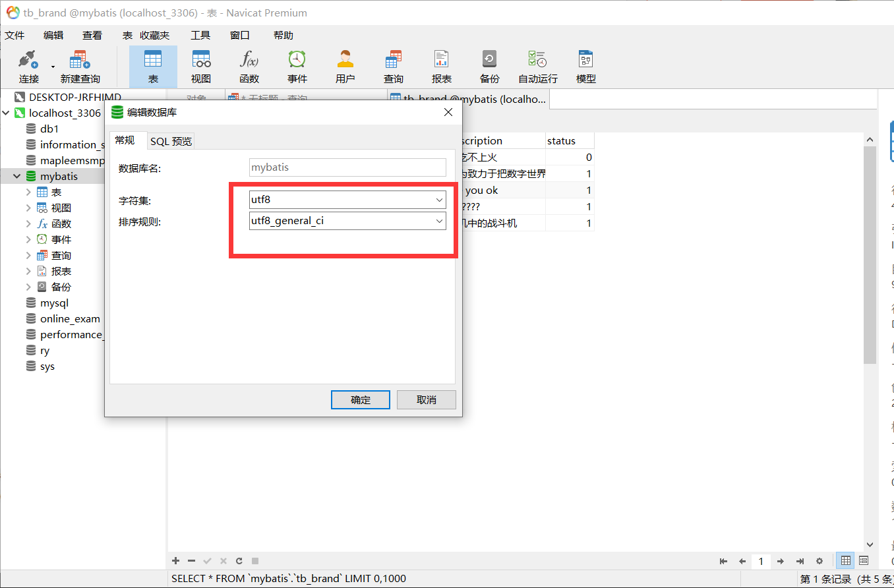Viewport: 894px width, 588px height.
Task: Select the DESKTOP-JRFHIMD connection
Action: tap(75, 98)
